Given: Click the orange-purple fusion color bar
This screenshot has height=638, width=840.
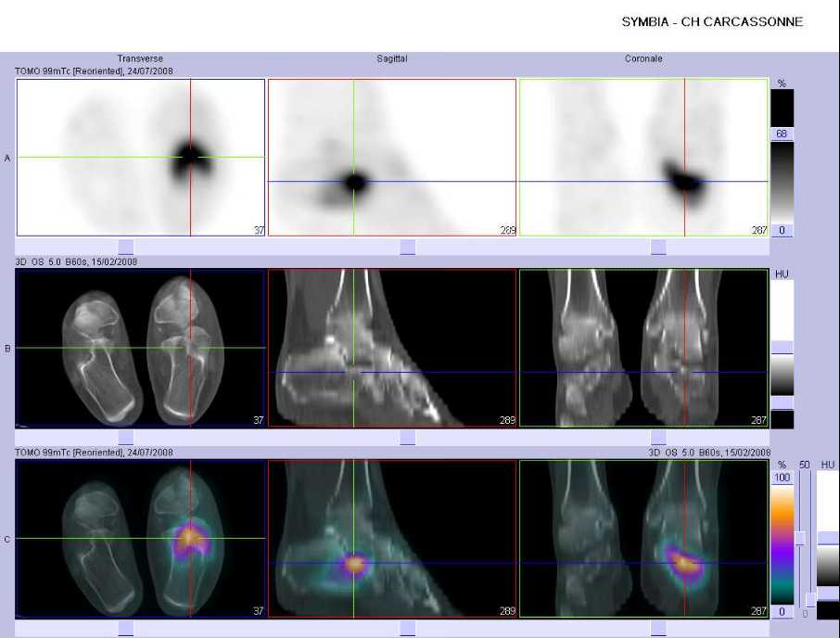Looking at the screenshot, I should (x=782, y=544).
